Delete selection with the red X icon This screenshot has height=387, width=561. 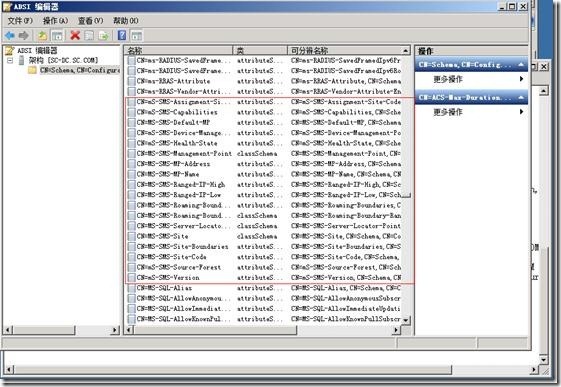[75, 35]
